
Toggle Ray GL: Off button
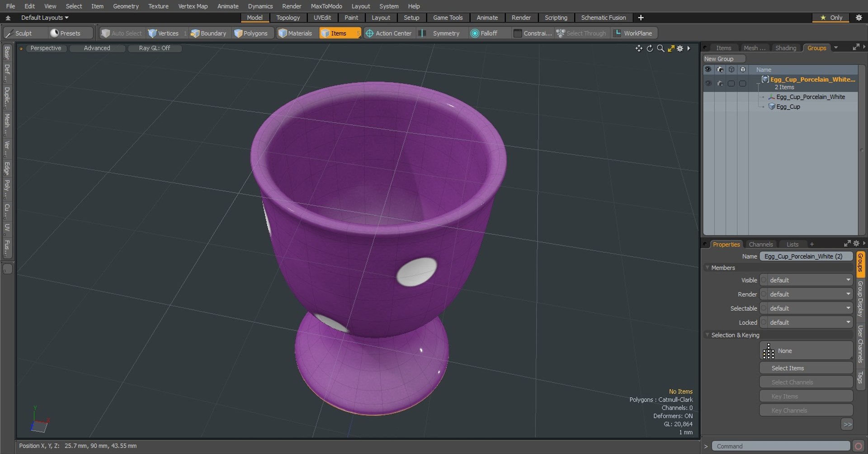click(155, 48)
